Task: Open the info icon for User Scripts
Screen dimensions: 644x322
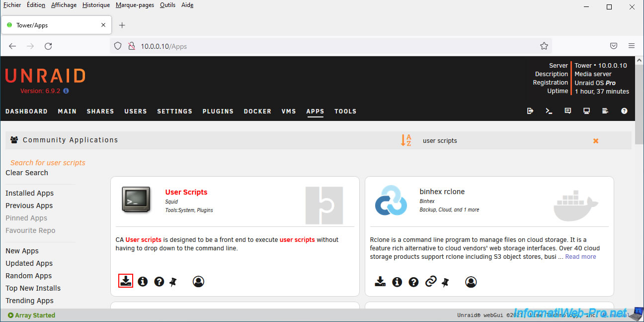Action: click(143, 282)
